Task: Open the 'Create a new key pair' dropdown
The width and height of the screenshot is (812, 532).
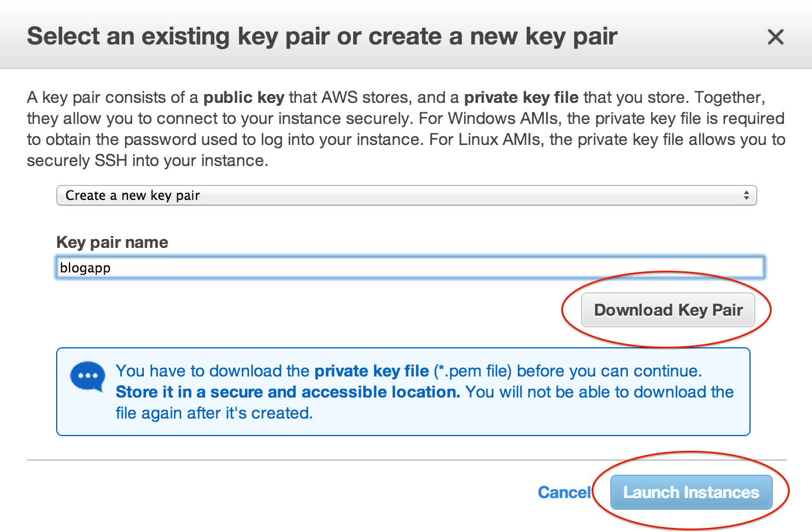Action: click(406, 195)
